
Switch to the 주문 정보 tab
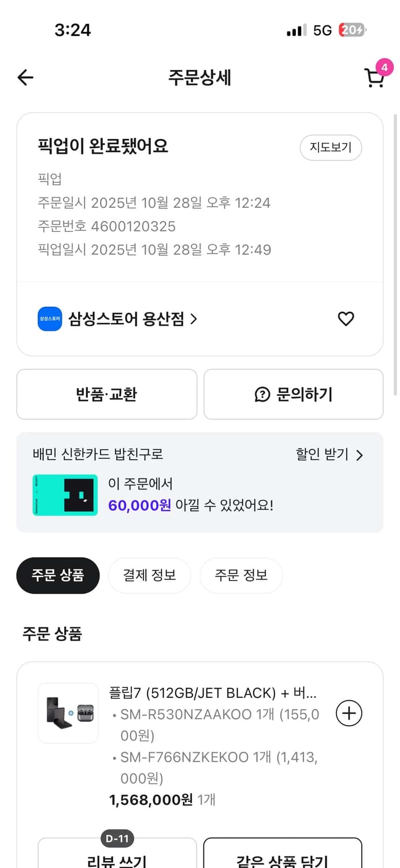coord(241,575)
